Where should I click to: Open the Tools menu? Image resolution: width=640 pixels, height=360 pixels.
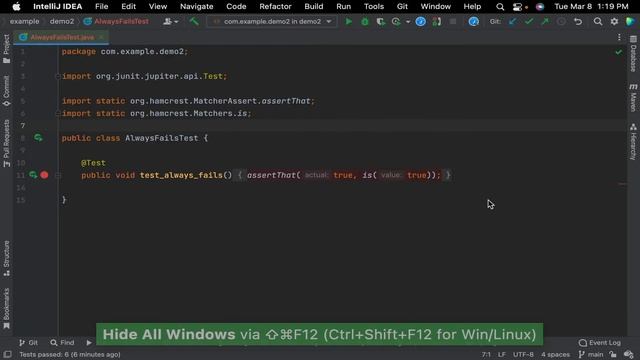(374, 7)
